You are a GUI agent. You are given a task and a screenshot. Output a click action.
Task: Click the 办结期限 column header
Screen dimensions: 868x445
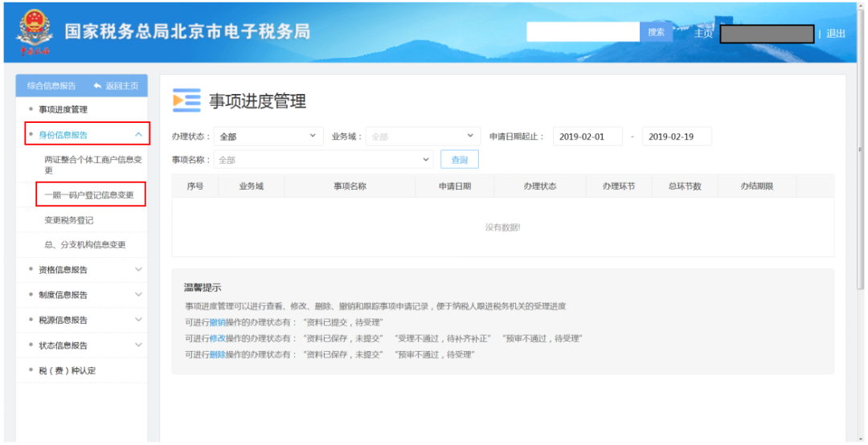(x=757, y=186)
